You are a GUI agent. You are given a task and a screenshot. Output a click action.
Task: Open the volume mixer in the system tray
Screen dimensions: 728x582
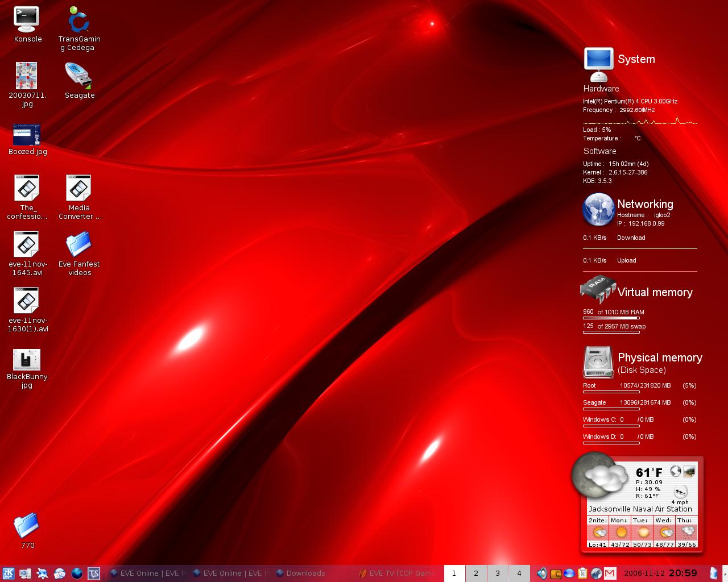(541, 573)
